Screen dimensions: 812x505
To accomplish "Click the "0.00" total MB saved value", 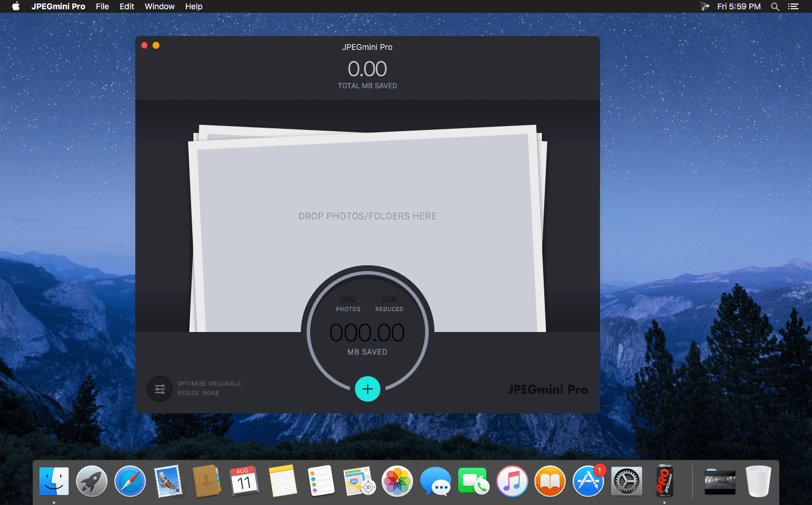I will point(367,69).
